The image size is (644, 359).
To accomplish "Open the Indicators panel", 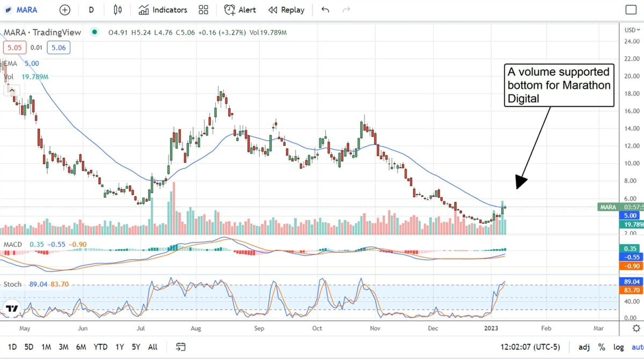I will 163,10.
